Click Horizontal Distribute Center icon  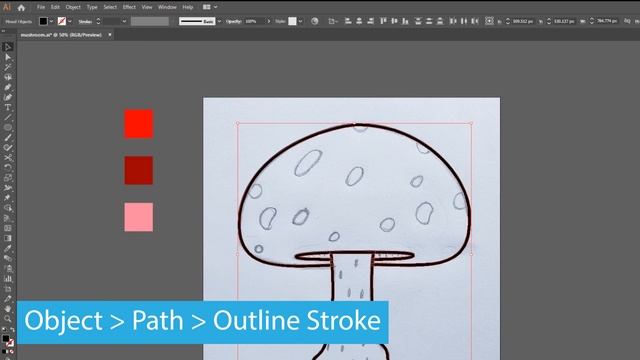[464, 21]
